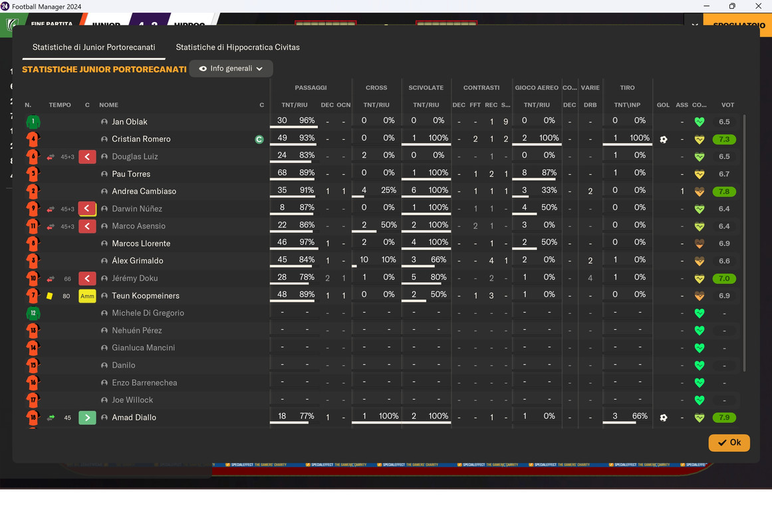Click the SPOGLIATOIO button behind the dialog
772x532 pixels.
pos(738,25)
